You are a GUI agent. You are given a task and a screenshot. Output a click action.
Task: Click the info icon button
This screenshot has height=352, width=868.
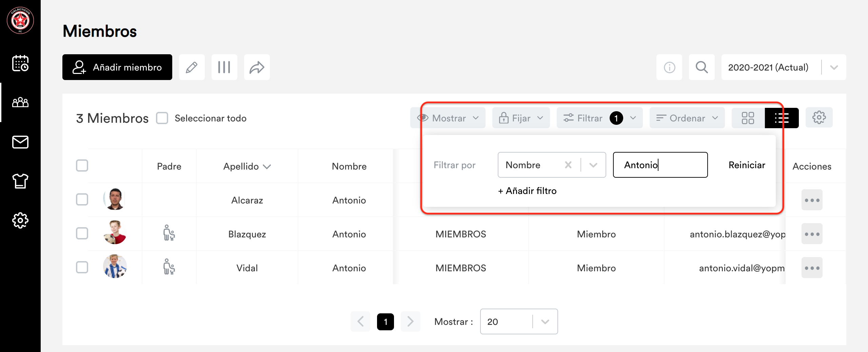pyautogui.click(x=669, y=67)
